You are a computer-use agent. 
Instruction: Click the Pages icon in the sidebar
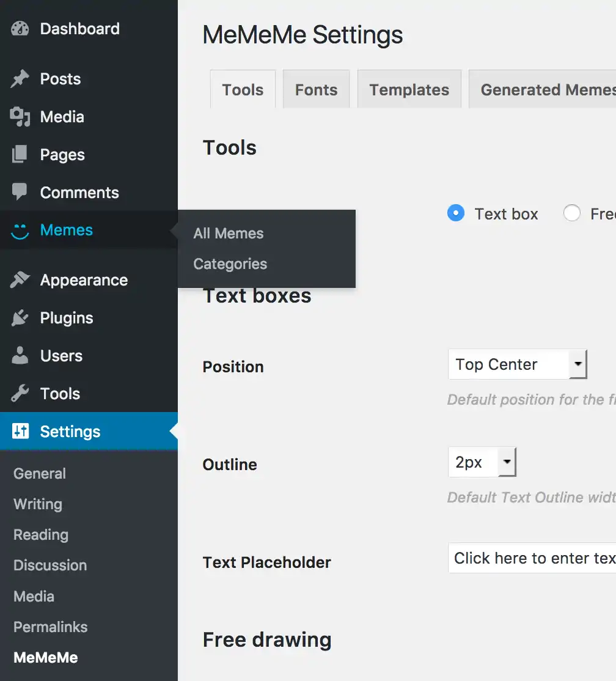pyautogui.click(x=19, y=154)
